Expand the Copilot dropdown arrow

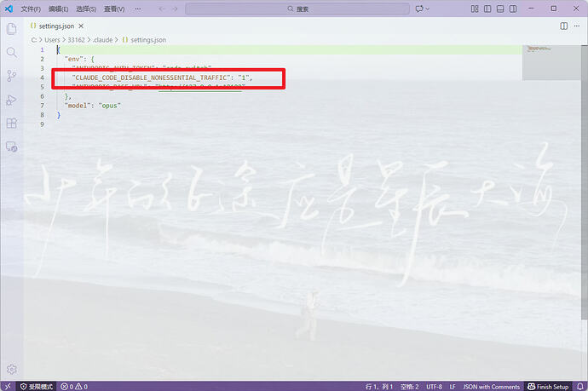pos(428,9)
